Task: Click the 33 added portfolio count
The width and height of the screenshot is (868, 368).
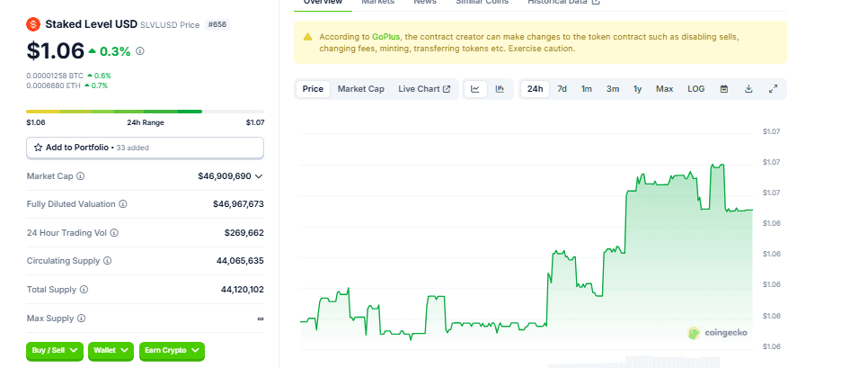Action: point(132,148)
